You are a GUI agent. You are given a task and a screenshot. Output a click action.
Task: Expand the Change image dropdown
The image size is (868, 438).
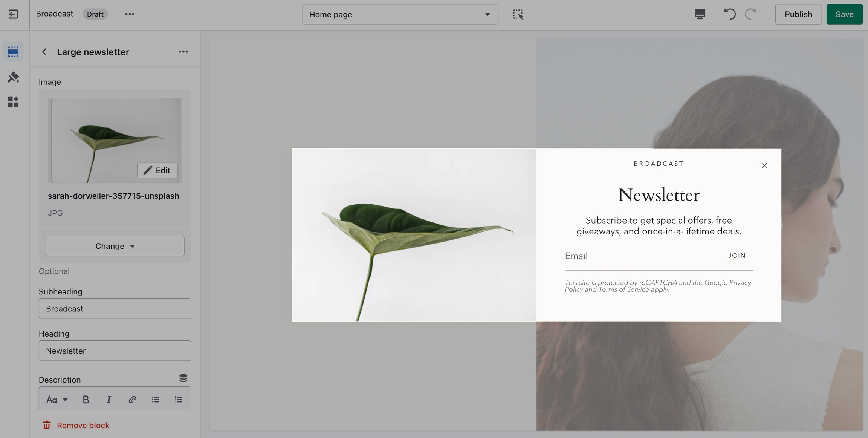tap(115, 246)
